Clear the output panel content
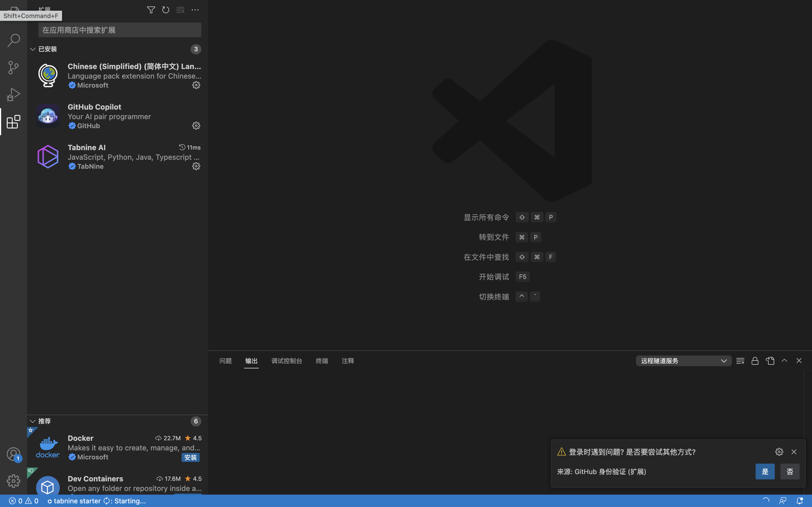Screen dimensions: 812x507 [x=740, y=361]
